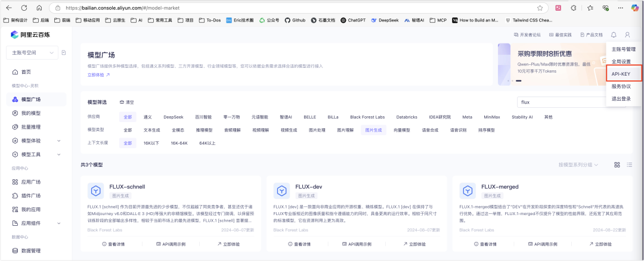
Task: Click the 阿里云百炼 logo
Action: [x=30, y=35]
